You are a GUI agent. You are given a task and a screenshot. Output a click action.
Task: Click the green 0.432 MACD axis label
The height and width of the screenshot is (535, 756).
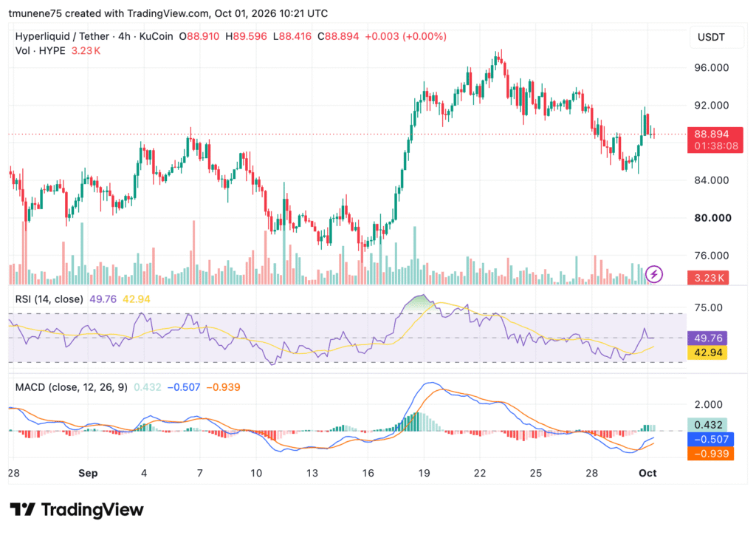(x=707, y=424)
